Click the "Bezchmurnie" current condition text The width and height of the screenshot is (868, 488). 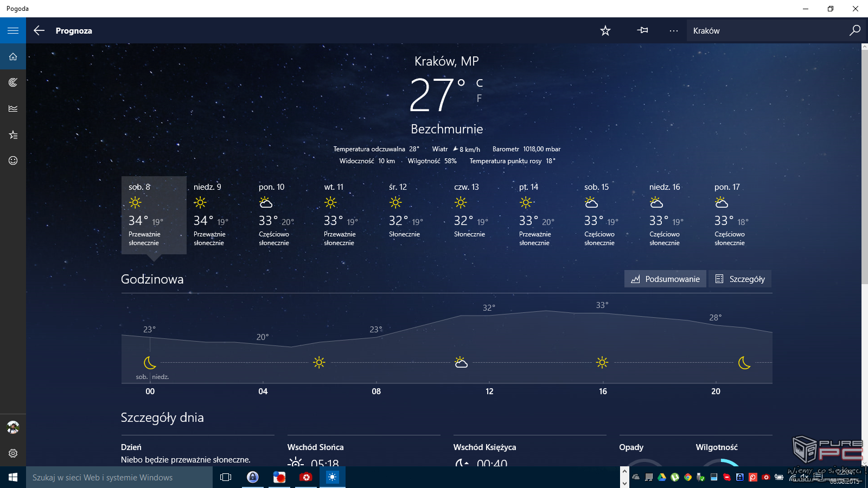(x=446, y=129)
